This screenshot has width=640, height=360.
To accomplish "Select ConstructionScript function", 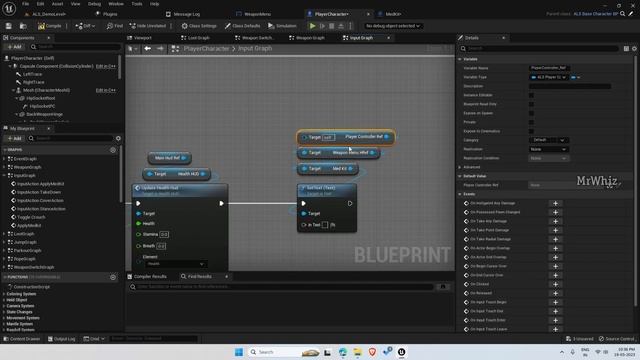I will coord(32,287).
